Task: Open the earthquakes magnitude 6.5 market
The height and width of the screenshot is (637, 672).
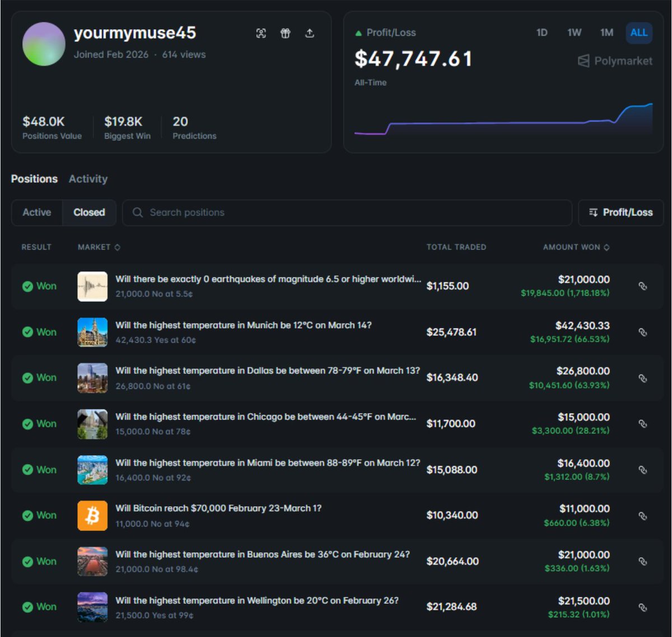Action: (268, 279)
